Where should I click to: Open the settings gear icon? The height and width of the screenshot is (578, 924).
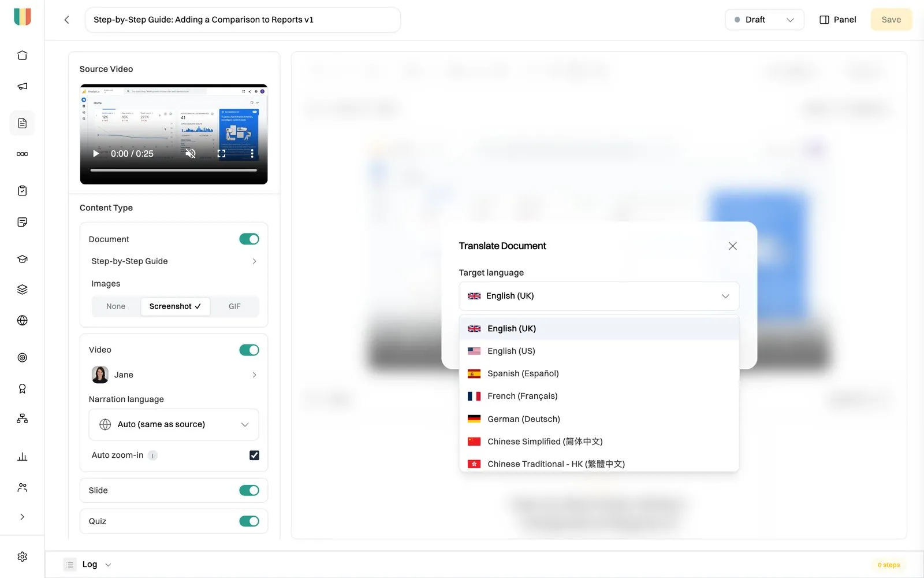click(23, 557)
